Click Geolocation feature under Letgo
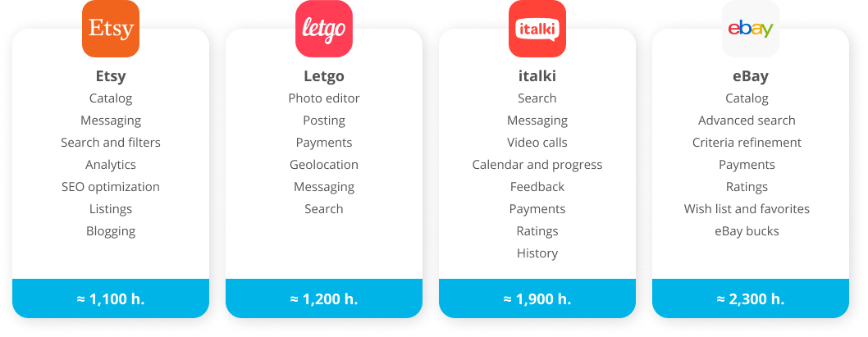Viewport: 868px width, 337px height. [x=324, y=165]
